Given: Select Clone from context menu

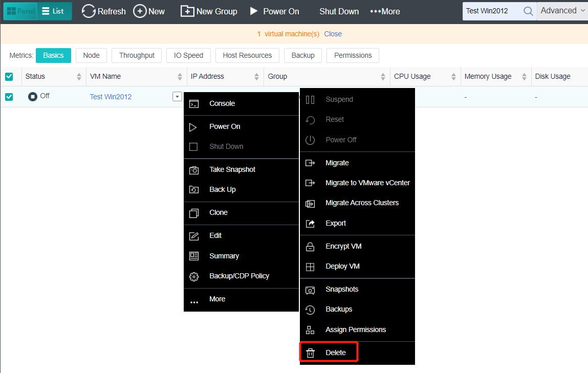Looking at the screenshot, I should click(x=219, y=213).
